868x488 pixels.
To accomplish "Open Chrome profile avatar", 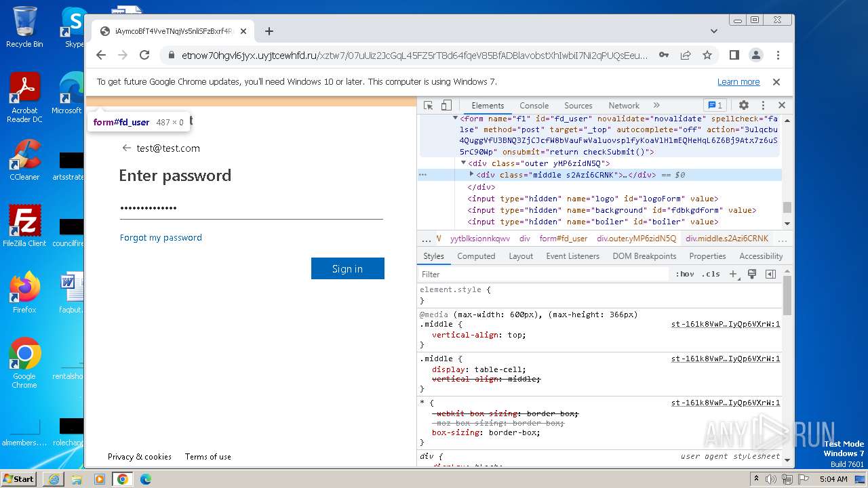I will pyautogui.click(x=756, y=55).
